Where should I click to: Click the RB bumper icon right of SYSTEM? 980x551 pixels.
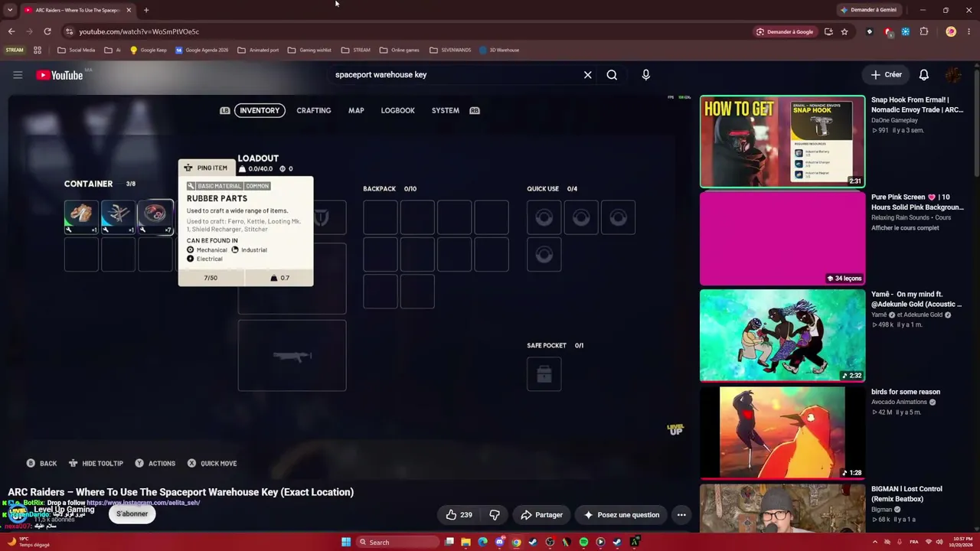475,110
